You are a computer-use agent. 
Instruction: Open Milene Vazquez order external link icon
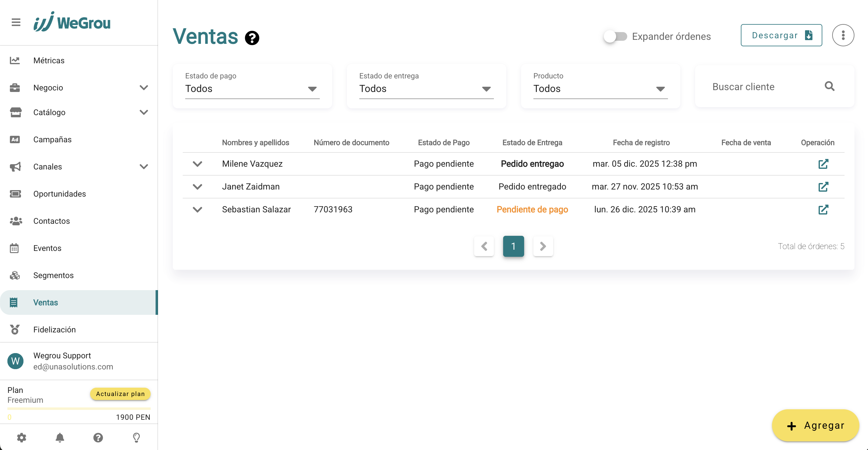click(x=823, y=164)
